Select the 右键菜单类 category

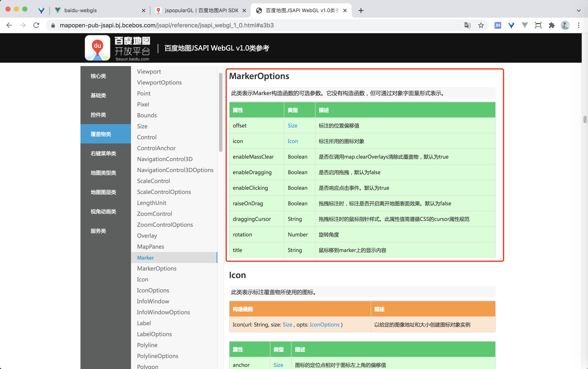pos(106,153)
